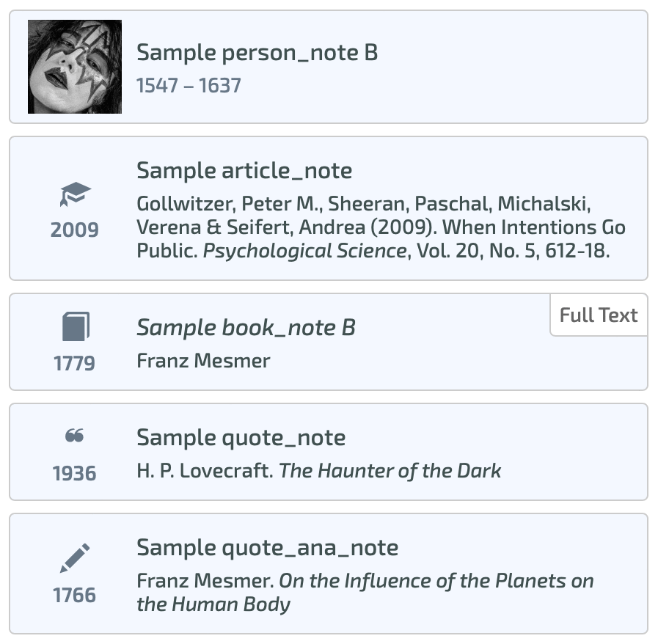Open Sample quote_ana_note title
This screenshot has height=644, width=658.
[x=267, y=548]
